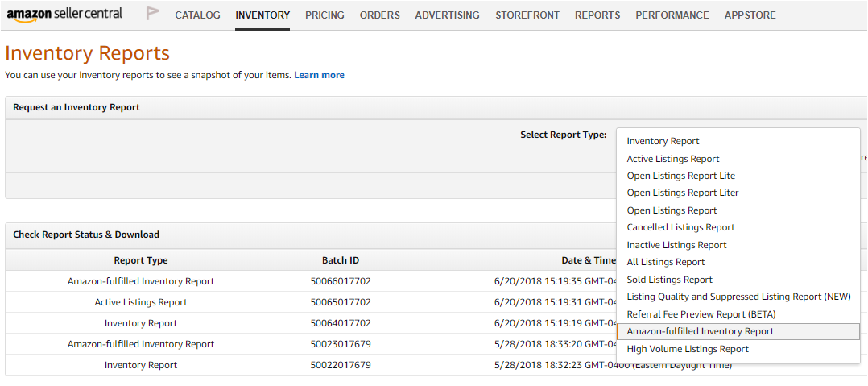This screenshot has width=868, height=386.
Task: Open the REPORTS menu
Action: 597,15
